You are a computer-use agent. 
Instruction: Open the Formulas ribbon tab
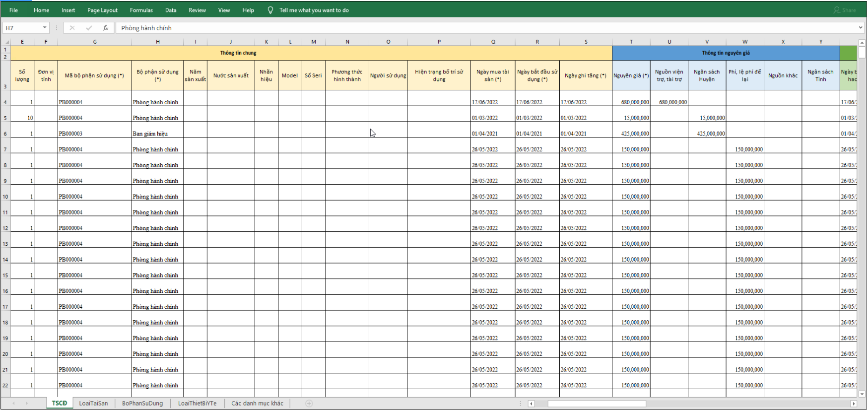pyautogui.click(x=141, y=10)
